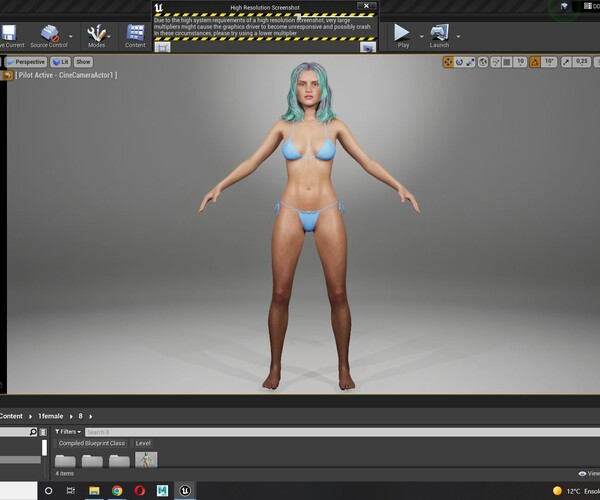
Task: Click the 8 breadcrumb folder
Action: 80,416
